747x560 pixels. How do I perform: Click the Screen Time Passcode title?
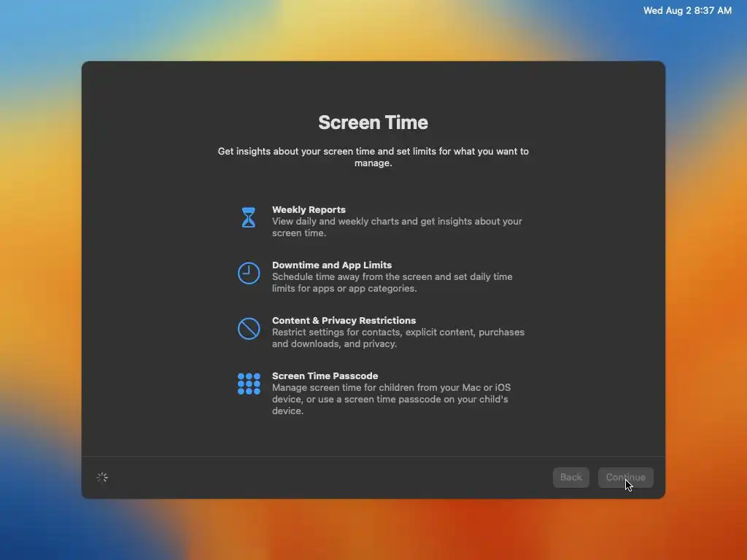point(325,376)
